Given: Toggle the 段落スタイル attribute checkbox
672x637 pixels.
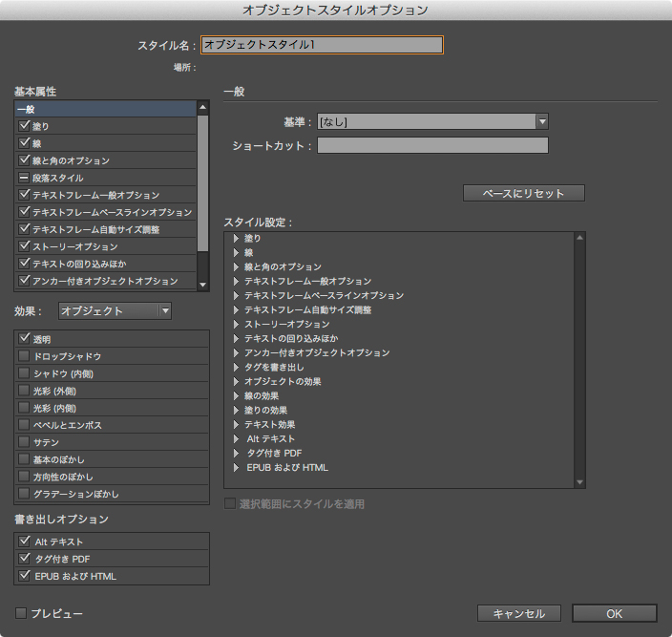Looking at the screenshot, I should [x=25, y=178].
